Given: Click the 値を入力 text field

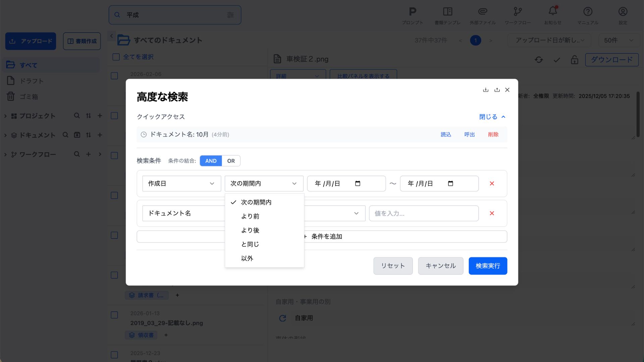Looking at the screenshot, I should 423,213.
